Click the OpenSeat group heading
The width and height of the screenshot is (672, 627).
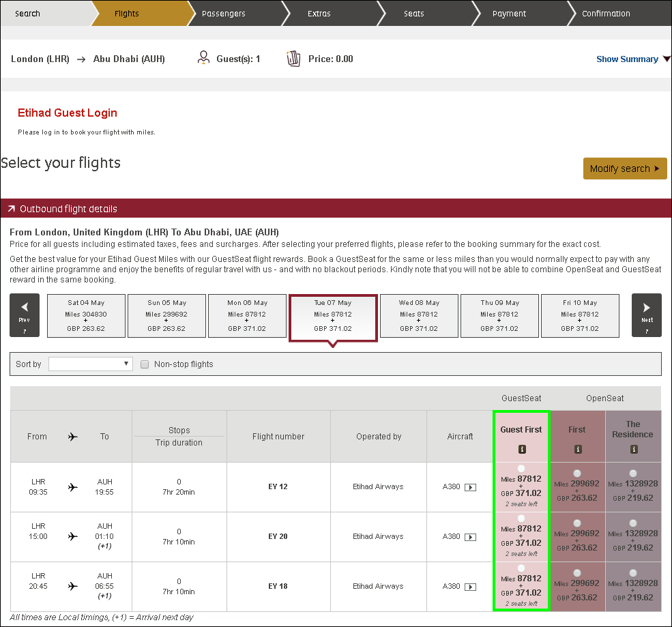[605, 398]
